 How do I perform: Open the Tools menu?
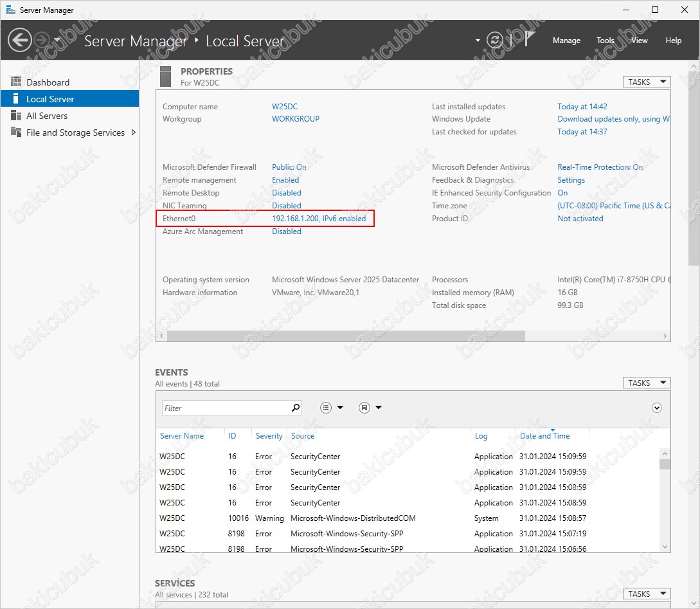[x=606, y=40]
